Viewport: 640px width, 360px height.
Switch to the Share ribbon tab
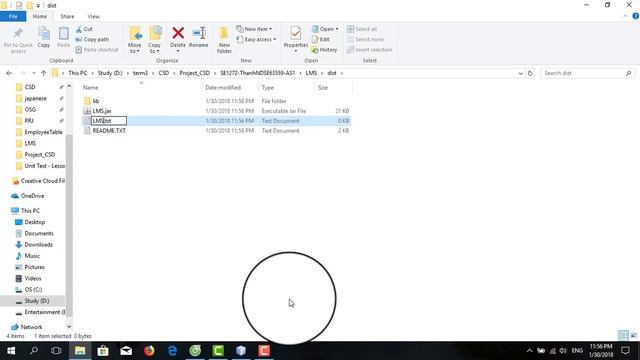(67, 16)
